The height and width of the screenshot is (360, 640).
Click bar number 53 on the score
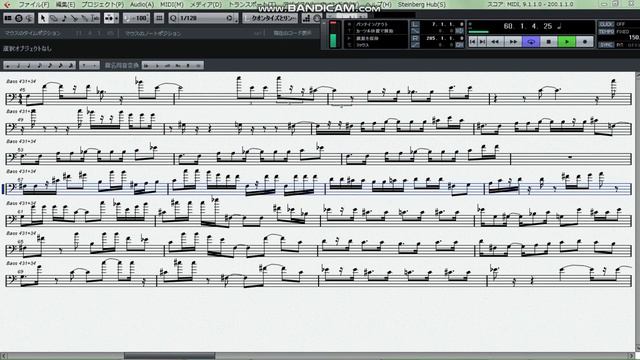20,150
